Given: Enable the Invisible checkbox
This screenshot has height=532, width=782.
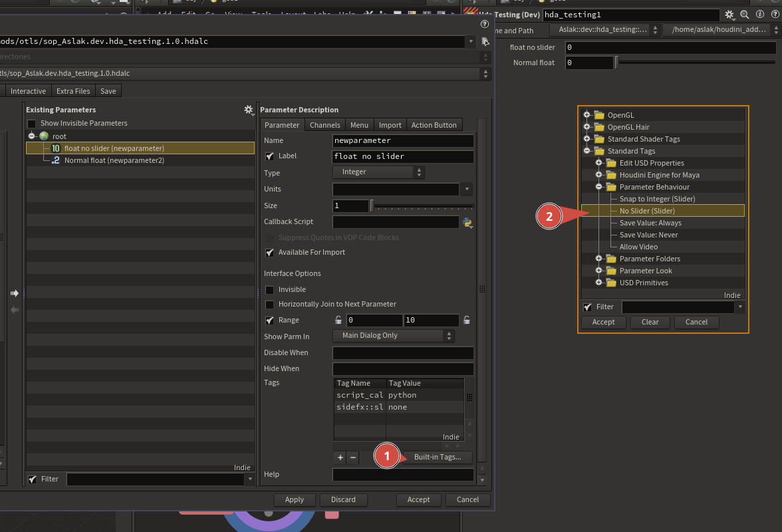Looking at the screenshot, I should tap(270, 290).
